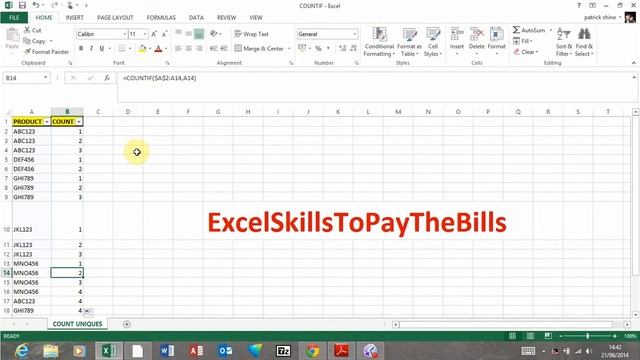Open the COUNT column filter dropdown
Screen dimensions: 640x360
(79, 122)
